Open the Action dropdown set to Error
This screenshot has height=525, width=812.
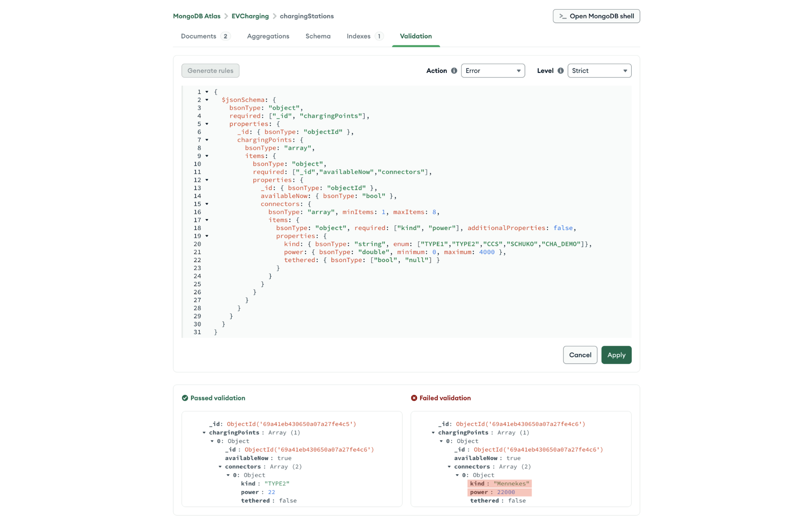[493, 70]
